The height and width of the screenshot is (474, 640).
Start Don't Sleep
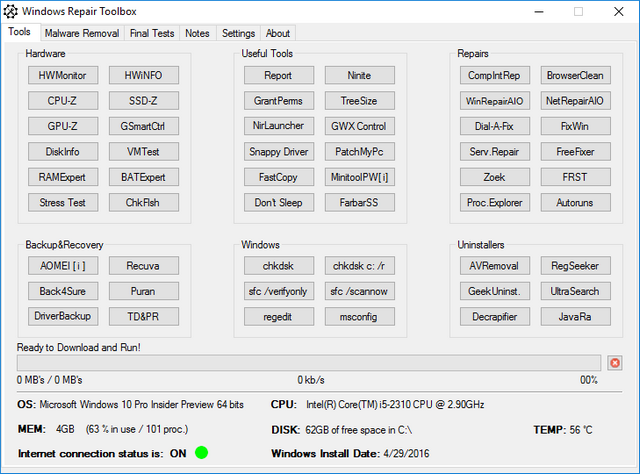(279, 203)
